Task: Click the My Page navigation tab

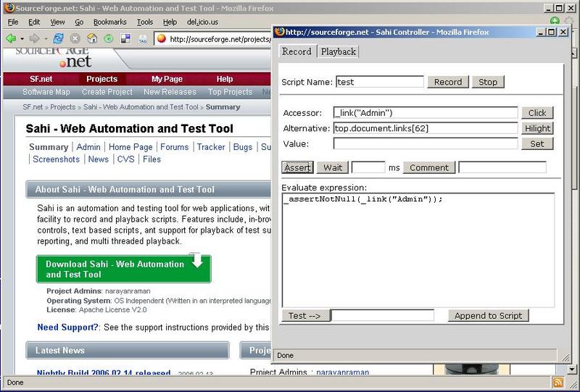Action: click(167, 79)
